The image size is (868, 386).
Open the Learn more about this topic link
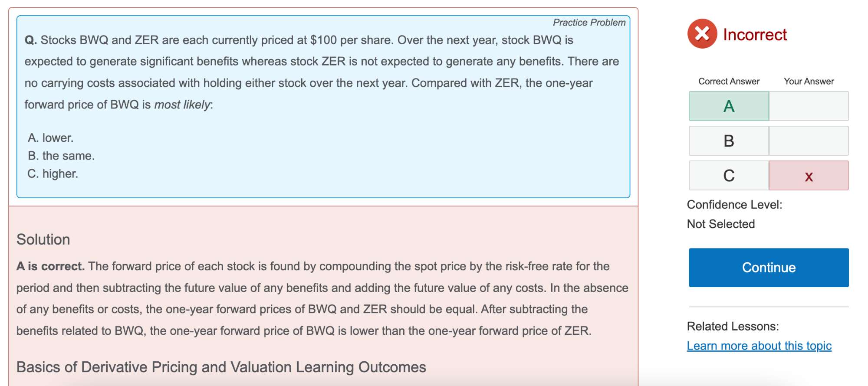(759, 346)
